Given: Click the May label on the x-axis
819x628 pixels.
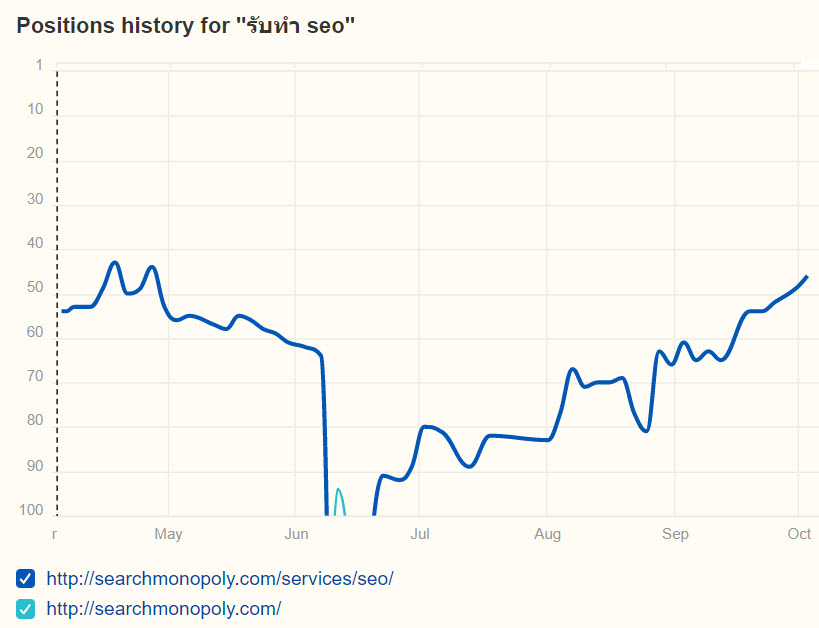Looking at the screenshot, I should tap(168, 535).
